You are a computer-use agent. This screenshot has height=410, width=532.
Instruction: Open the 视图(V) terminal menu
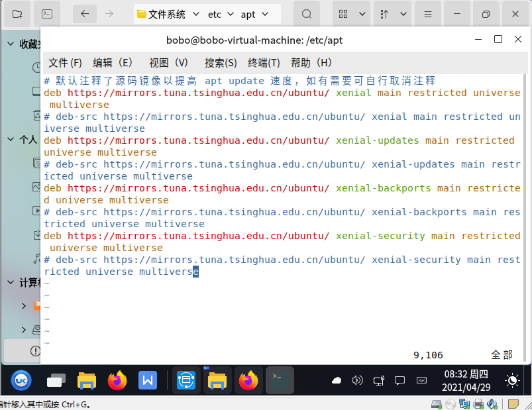coord(169,63)
